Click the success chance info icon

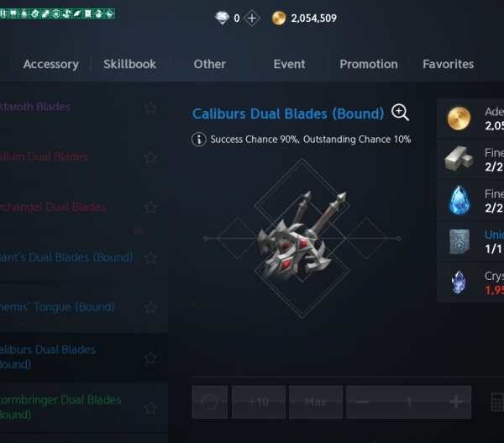pyautogui.click(x=198, y=140)
